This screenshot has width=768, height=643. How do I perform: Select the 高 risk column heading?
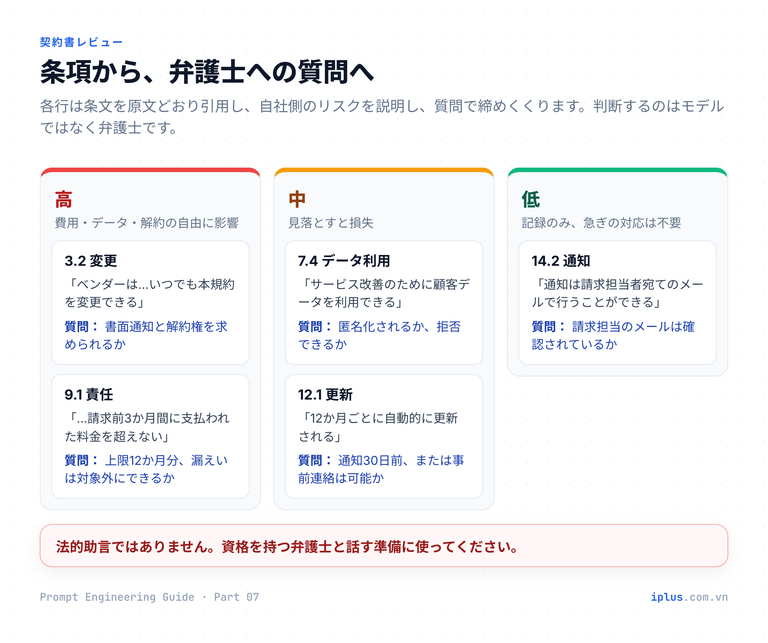pos(64,200)
